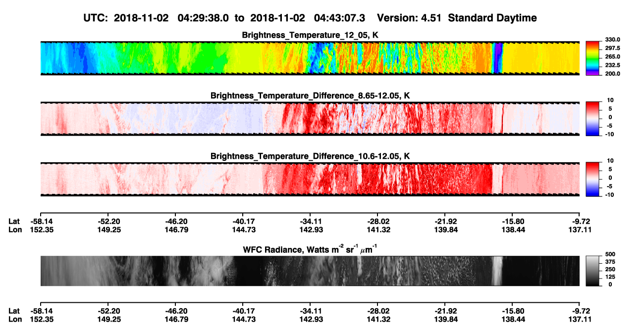Click the 125 label on radiance colorbar
Image resolution: width=644 pixels, height=330 pixels.
pyautogui.click(x=611, y=277)
